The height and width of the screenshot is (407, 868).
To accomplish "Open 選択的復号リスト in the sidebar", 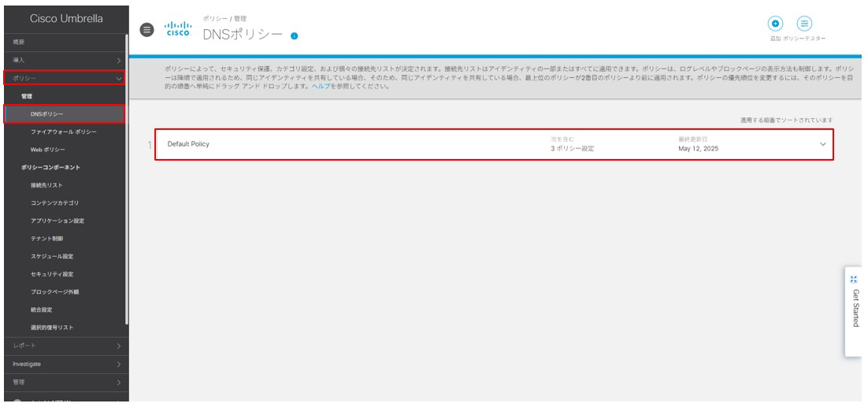I will (x=52, y=327).
